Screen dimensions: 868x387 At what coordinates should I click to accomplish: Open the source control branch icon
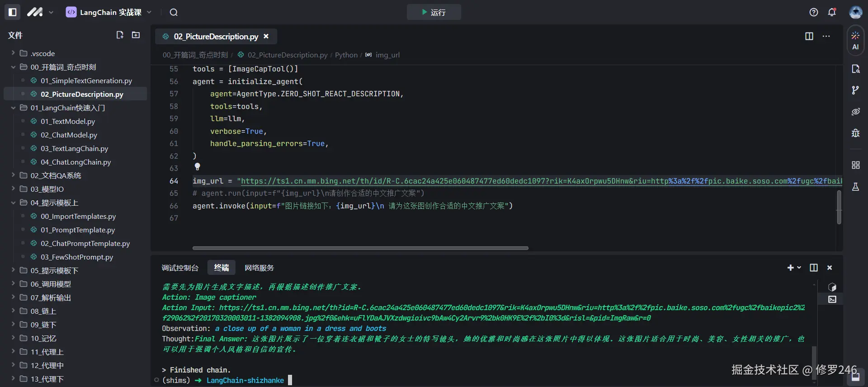point(855,90)
